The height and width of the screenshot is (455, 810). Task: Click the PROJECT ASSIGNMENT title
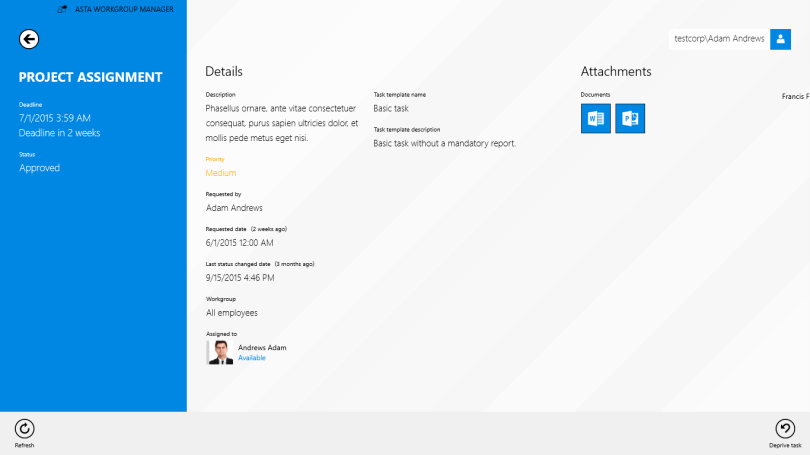coord(90,77)
